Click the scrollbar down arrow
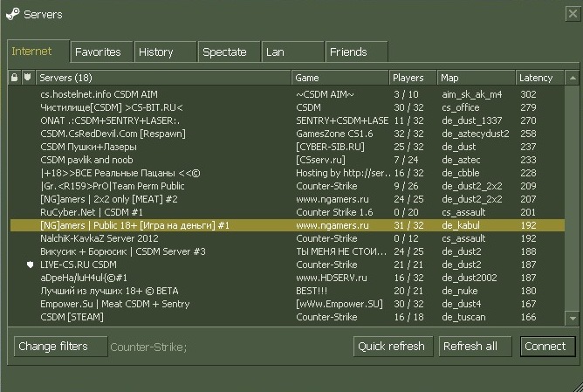The height and width of the screenshot is (392, 583). [573, 319]
